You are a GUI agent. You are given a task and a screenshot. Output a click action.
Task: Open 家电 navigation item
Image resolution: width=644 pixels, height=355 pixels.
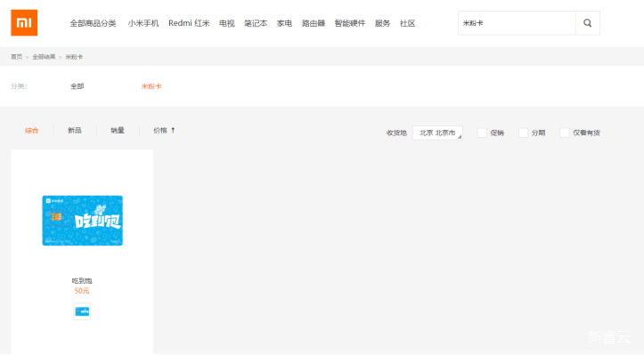point(284,23)
